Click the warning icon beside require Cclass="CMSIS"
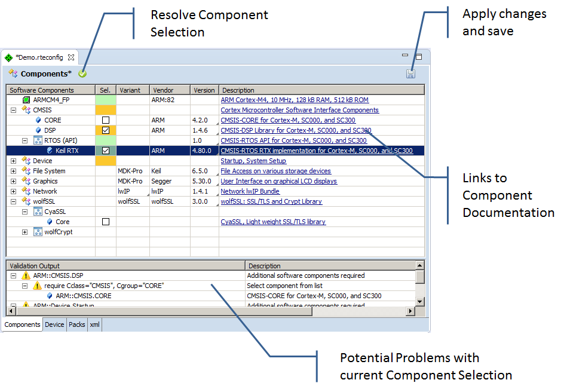Screen dimensions: 564x392 tap(37, 286)
